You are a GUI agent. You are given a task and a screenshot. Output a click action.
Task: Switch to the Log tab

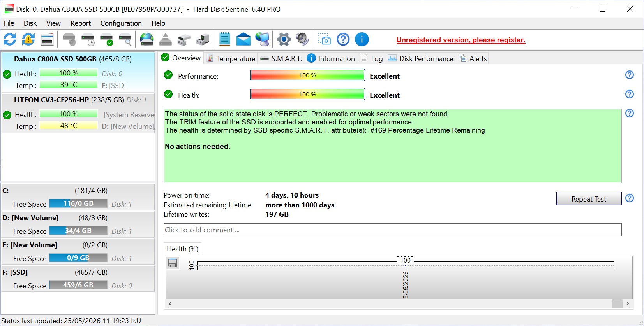pyautogui.click(x=372, y=58)
